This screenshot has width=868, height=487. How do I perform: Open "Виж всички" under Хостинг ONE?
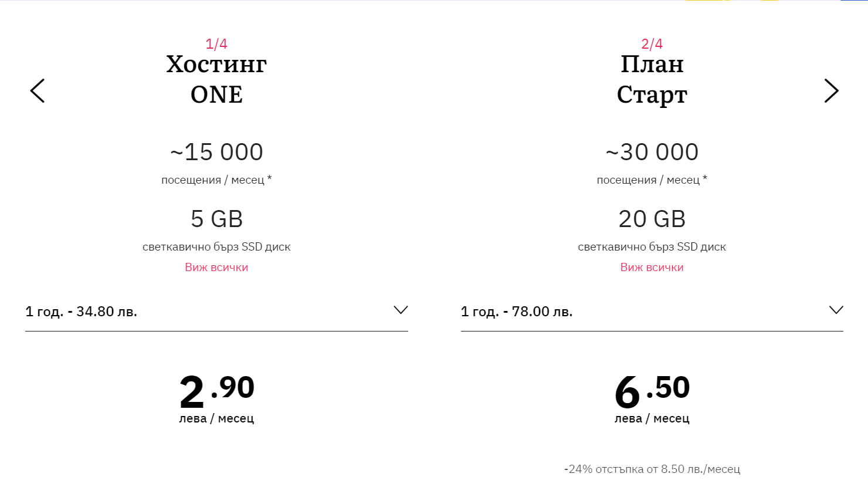[216, 268]
